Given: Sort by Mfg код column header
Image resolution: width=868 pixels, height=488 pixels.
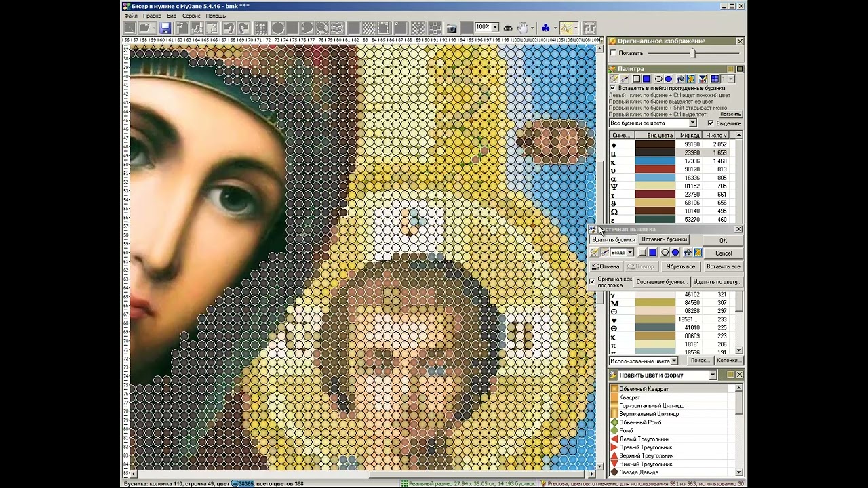Looking at the screenshot, I should 690,136.
